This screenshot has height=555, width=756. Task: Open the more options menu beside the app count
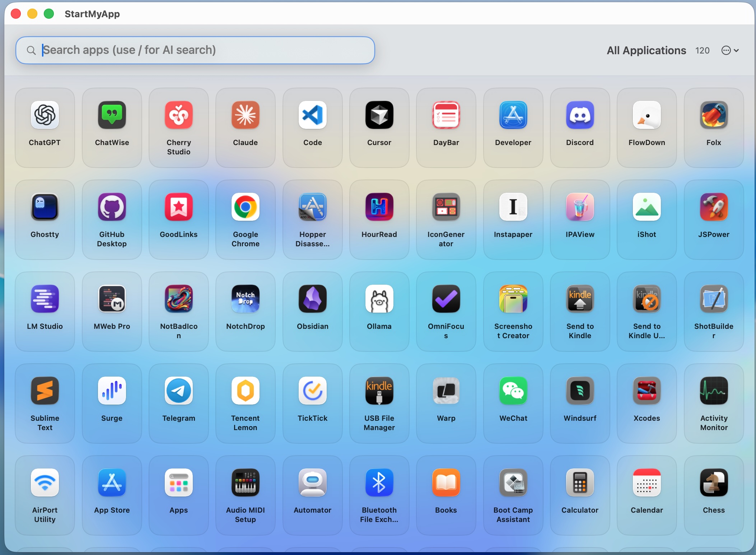[x=729, y=50]
